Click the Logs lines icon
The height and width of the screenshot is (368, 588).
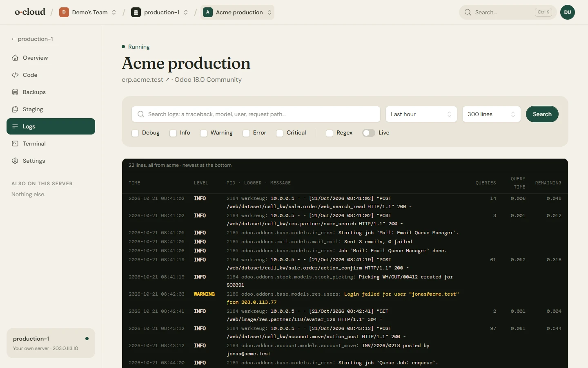pos(15,126)
